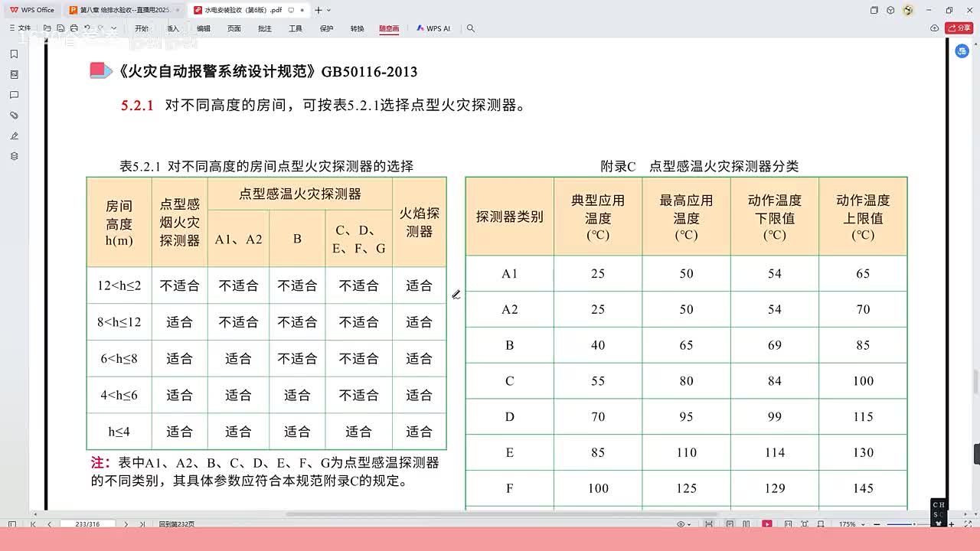Go to first page button in status bar
This screenshot has width=980, height=551.
[x=33, y=524]
